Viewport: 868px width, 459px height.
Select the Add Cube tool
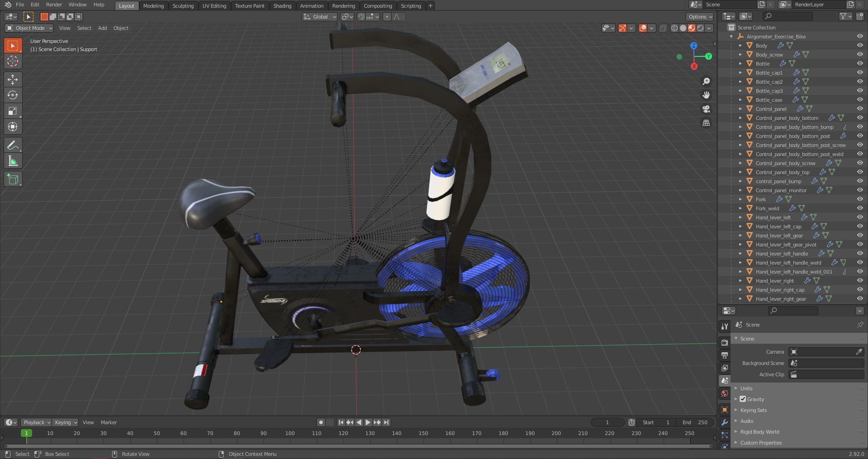pyautogui.click(x=13, y=179)
